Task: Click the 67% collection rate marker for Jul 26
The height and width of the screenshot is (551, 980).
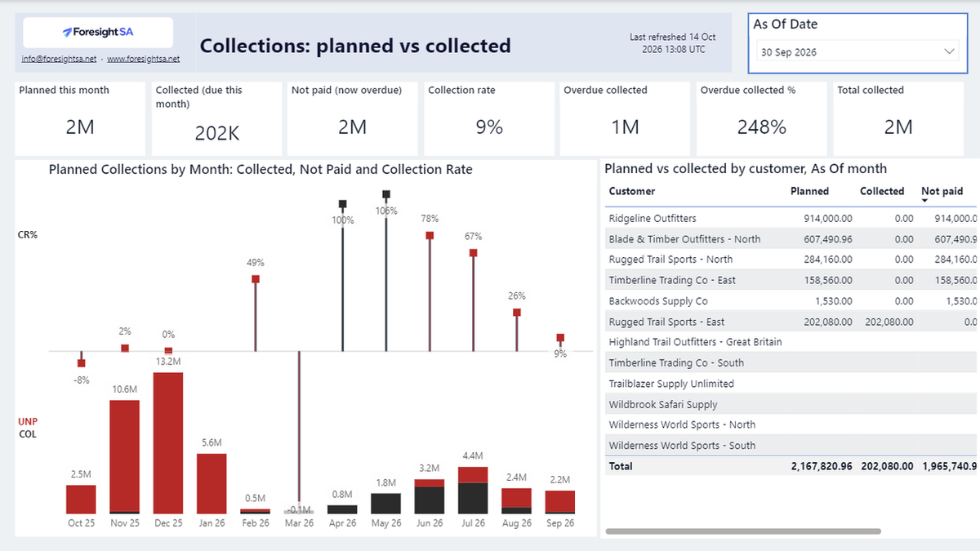Action: [x=473, y=252]
